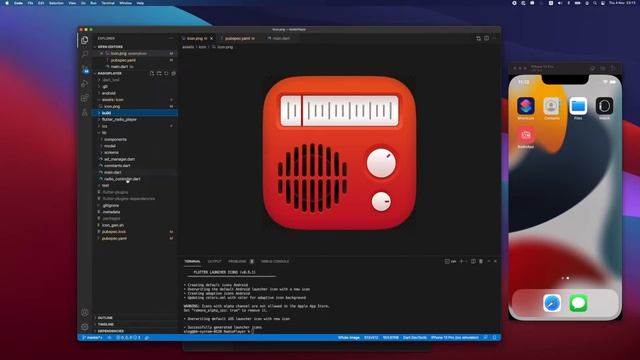Click New Folder in the RADIOPLAYER header
This screenshot has height=360, width=640.
point(159,73)
